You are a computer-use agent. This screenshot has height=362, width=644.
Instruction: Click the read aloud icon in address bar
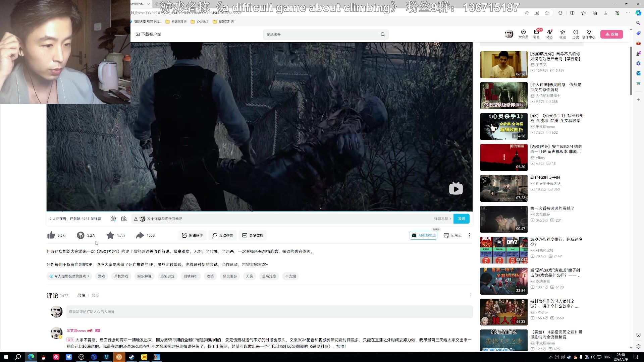point(527,13)
